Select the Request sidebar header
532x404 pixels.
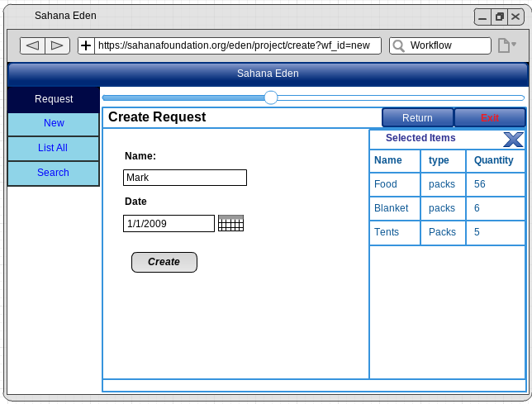click(54, 99)
